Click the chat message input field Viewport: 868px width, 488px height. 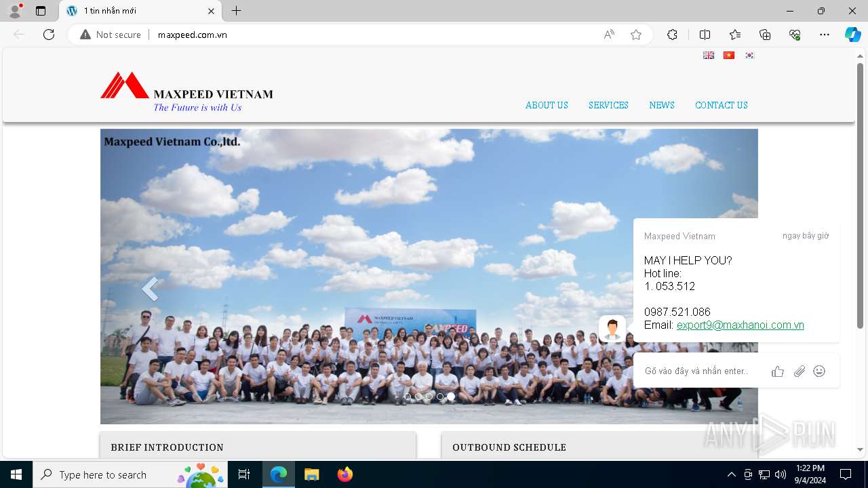pyautogui.click(x=697, y=371)
